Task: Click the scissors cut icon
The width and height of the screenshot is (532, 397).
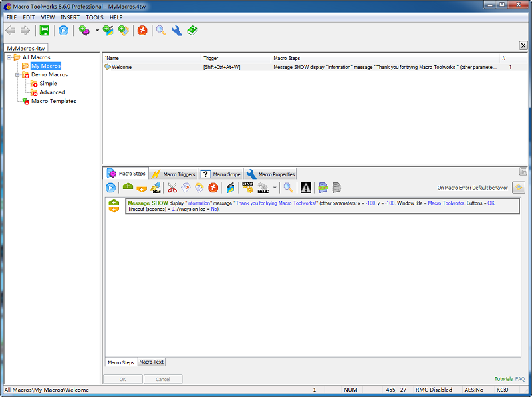Action: (172, 188)
